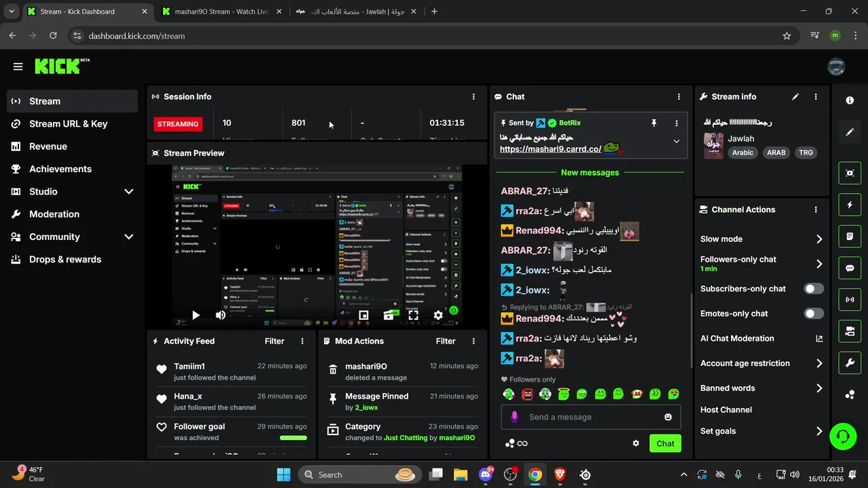
Task: Open AI Chat Moderation external link
Action: click(x=819, y=339)
